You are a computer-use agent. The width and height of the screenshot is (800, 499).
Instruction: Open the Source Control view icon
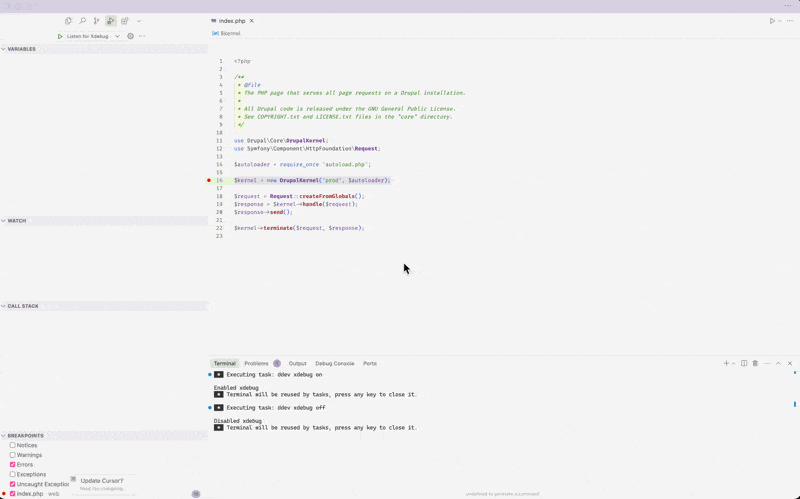96,21
